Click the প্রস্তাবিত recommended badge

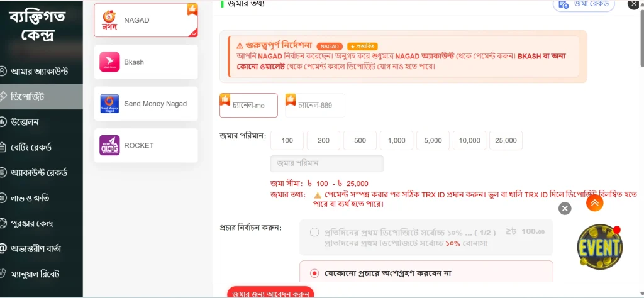(x=362, y=47)
